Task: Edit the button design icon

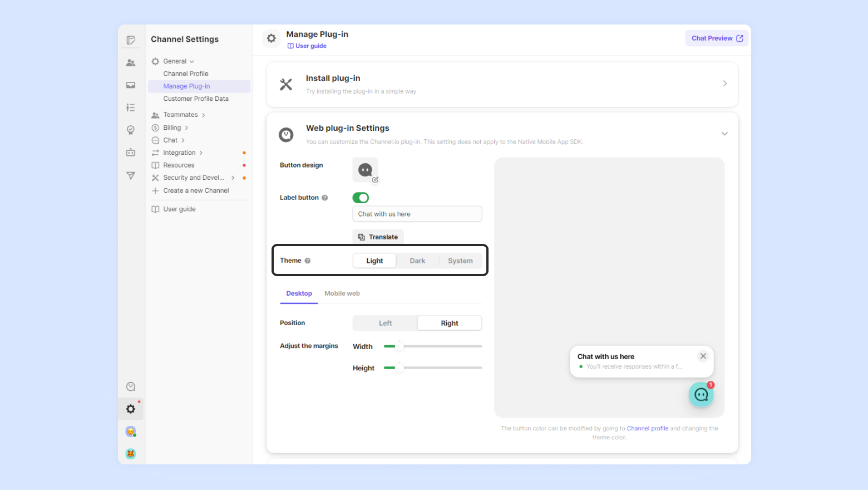Action: [x=366, y=170]
